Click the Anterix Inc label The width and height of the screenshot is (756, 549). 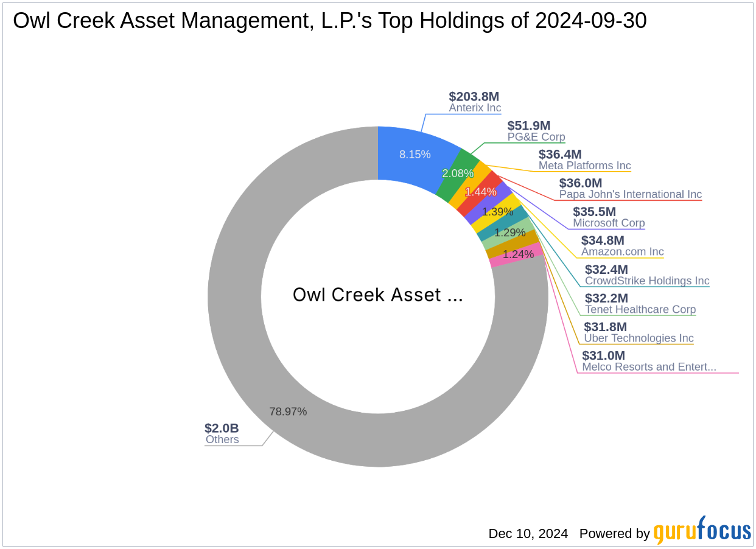pyautogui.click(x=475, y=108)
